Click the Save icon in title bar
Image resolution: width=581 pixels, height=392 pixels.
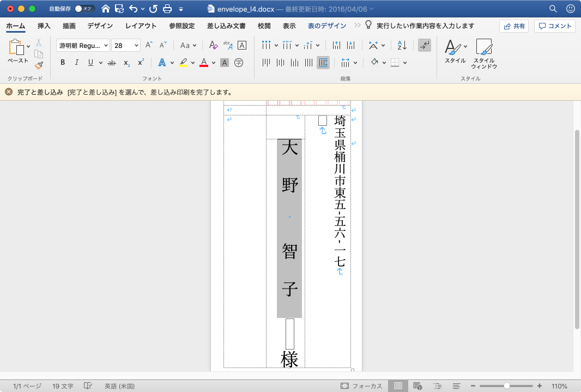119,9
